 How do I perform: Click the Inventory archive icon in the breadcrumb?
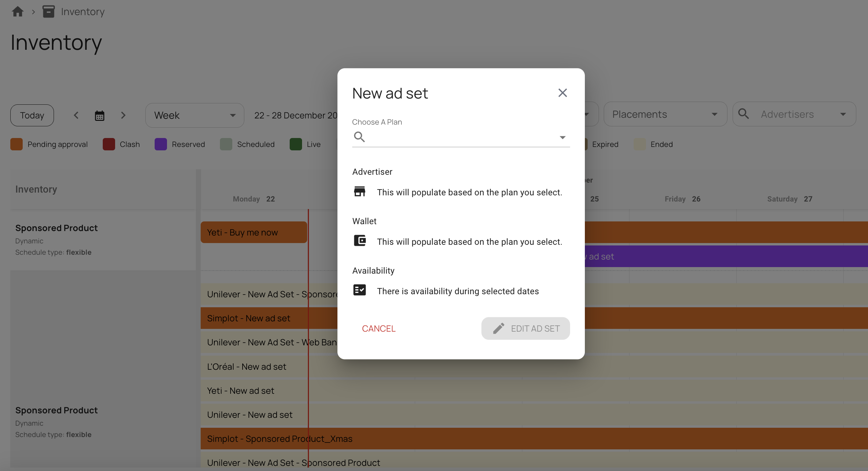pyautogui.click(x=48, y=12)
